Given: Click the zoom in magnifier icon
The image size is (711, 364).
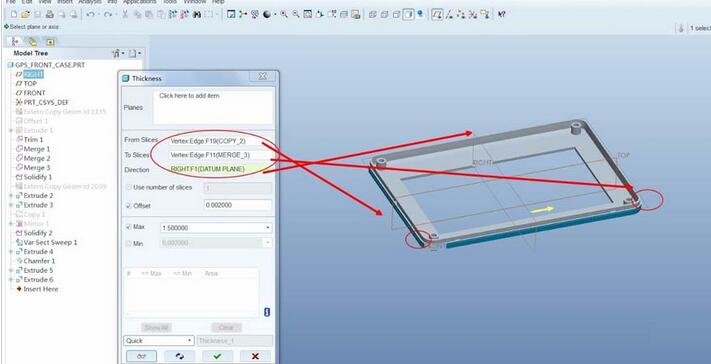Looking at the screenshot, I should point(284,15).
